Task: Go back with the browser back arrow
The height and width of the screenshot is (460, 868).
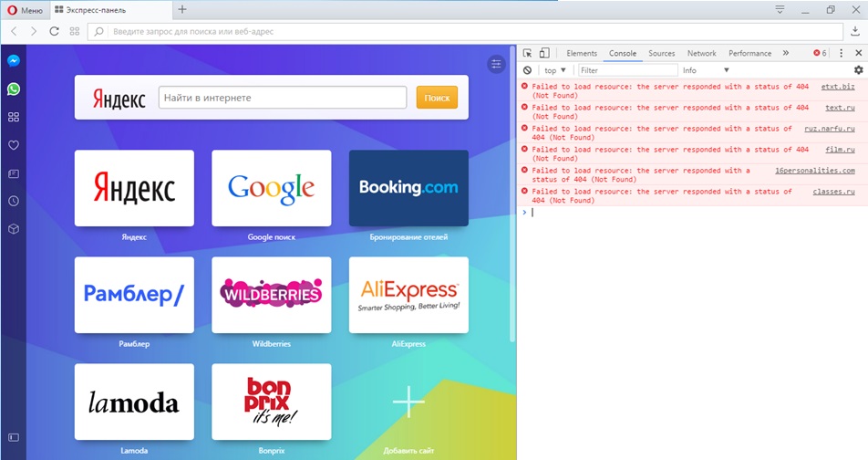Action: coord(15,32)
